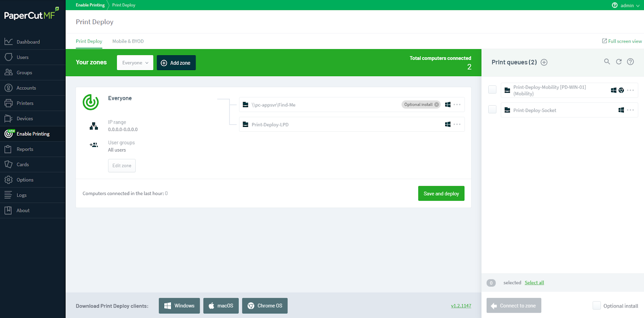Image resolution: width=644 pixels, height=318 pixels.
Task: Click Save and deploy
Action: [x=441, y=193]
